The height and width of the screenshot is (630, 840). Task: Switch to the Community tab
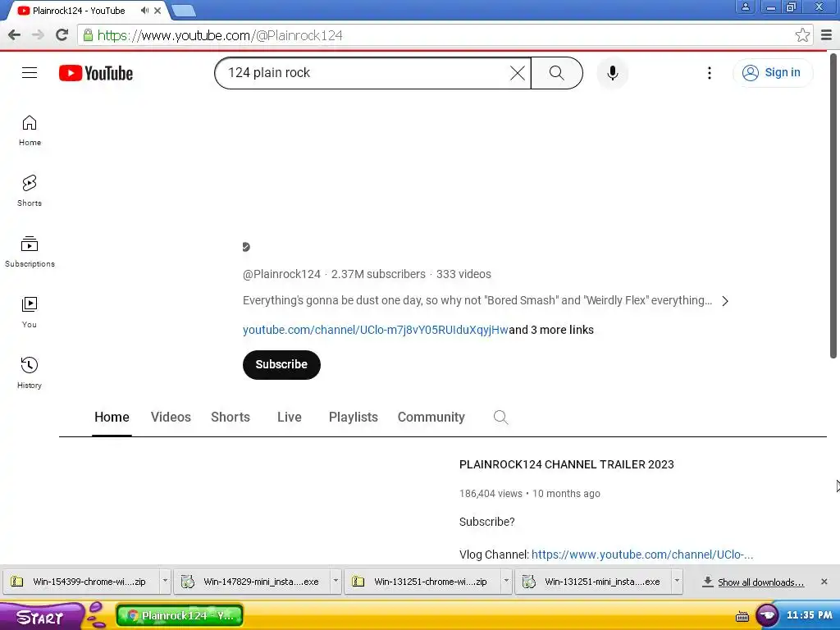click(431, 417)
